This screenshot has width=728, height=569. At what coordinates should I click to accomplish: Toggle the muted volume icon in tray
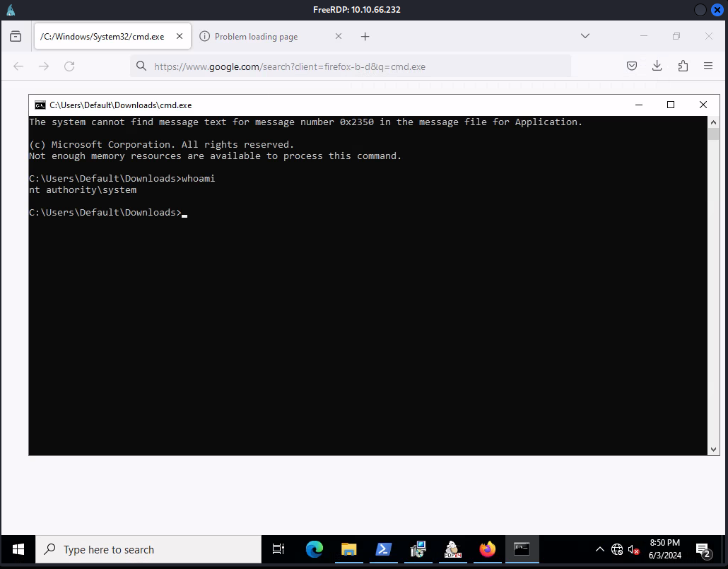[x=633, y=549]
